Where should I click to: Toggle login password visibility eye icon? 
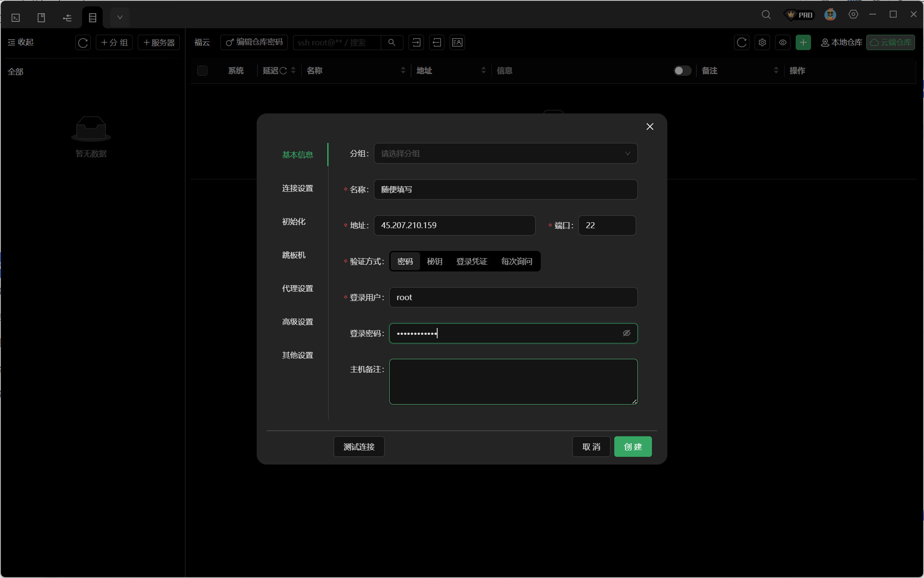pyautogui.click(x=626, y=333)
